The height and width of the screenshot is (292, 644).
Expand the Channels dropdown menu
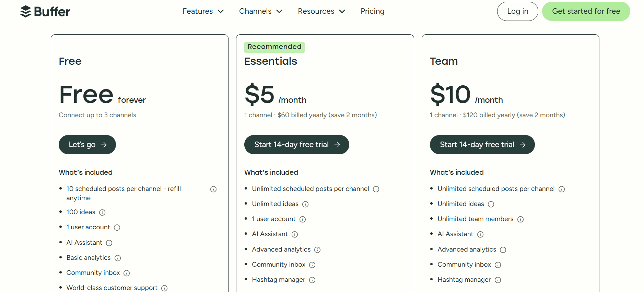[261, 11]
